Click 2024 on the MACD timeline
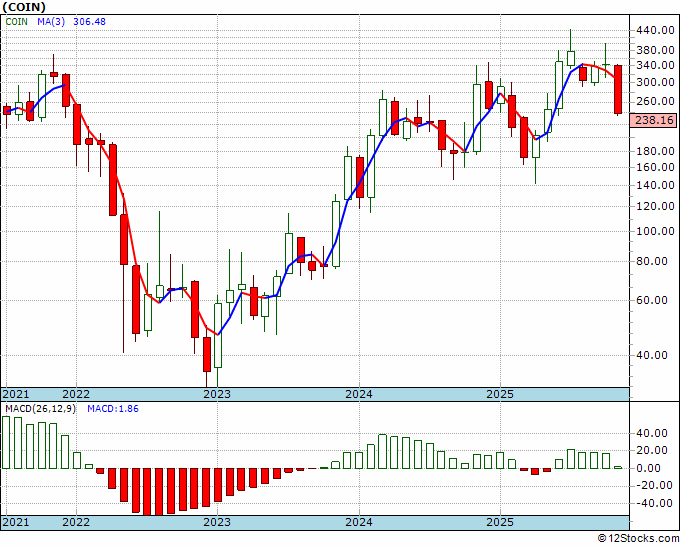The image size is (680, 546). click(359, 522)
